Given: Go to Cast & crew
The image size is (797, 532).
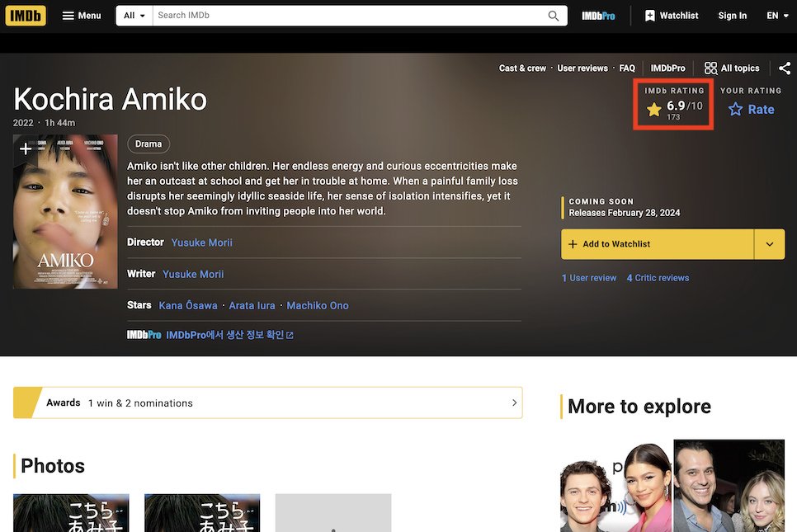Looking at the screenshot, I should (522, 68).
